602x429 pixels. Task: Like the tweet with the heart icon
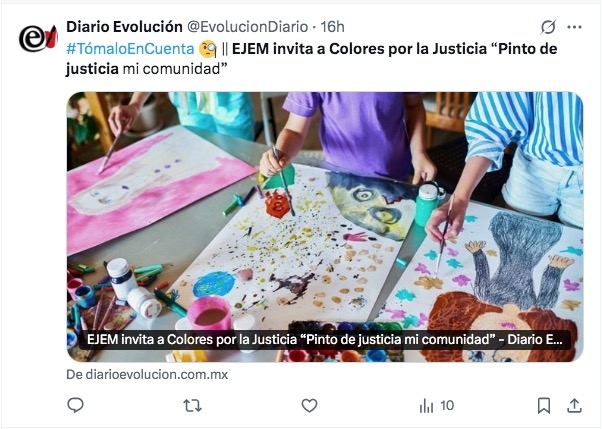[309, 405]
